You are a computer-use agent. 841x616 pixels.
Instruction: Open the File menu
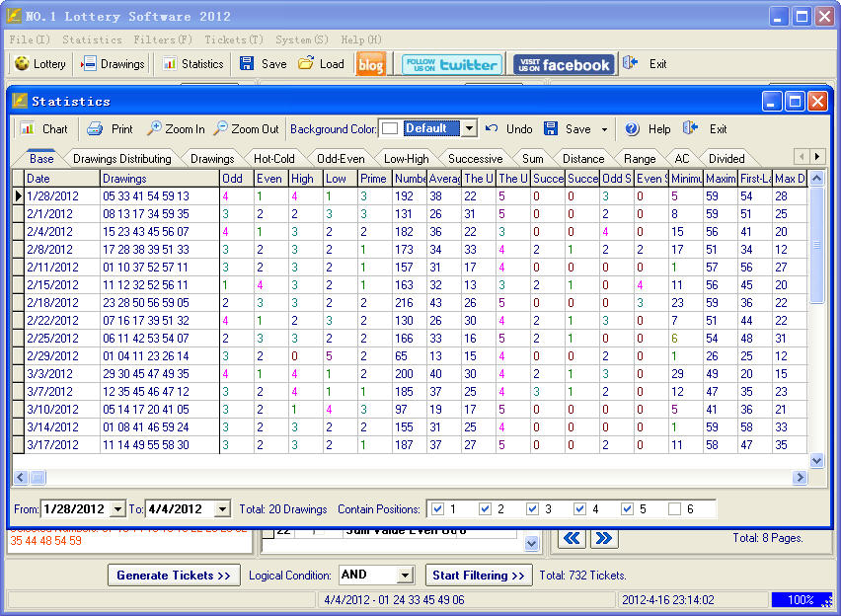(30, 39)
